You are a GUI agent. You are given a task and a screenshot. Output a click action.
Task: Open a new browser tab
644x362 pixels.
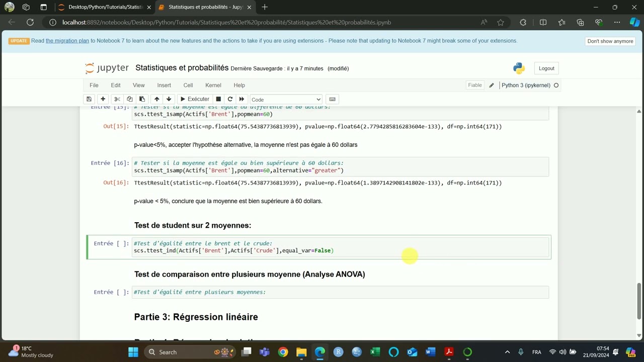pyautogui.click(x=265, y=7)
